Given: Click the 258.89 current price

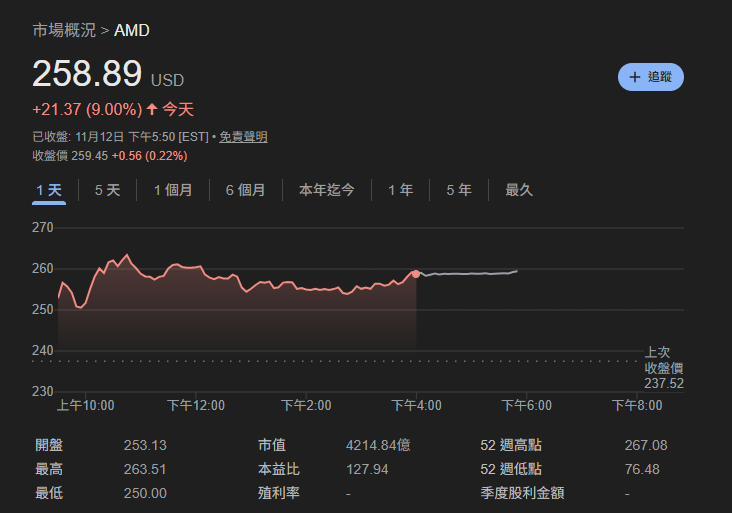Looking at the screenshot, I should coord(88,75).
